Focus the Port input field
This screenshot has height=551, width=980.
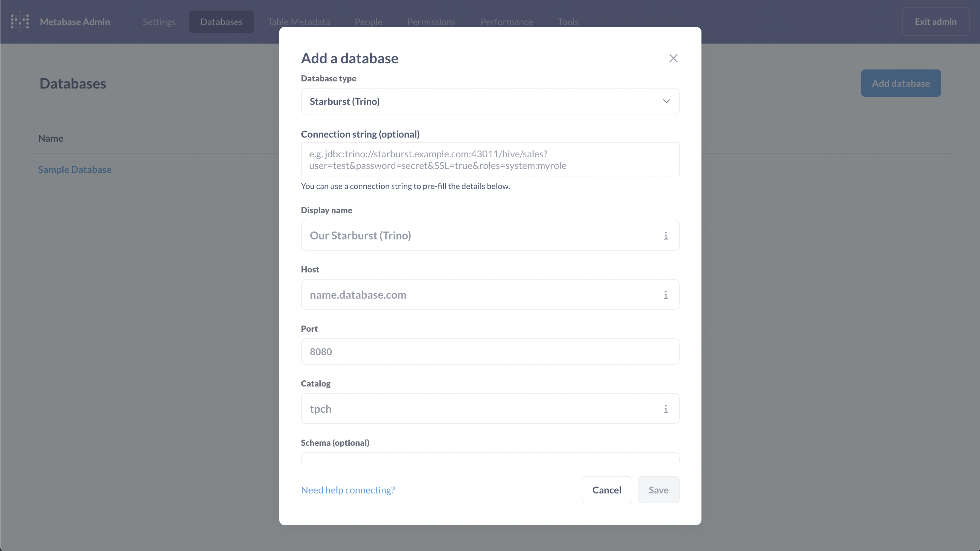pyautogui.click(x=490, y=351)
